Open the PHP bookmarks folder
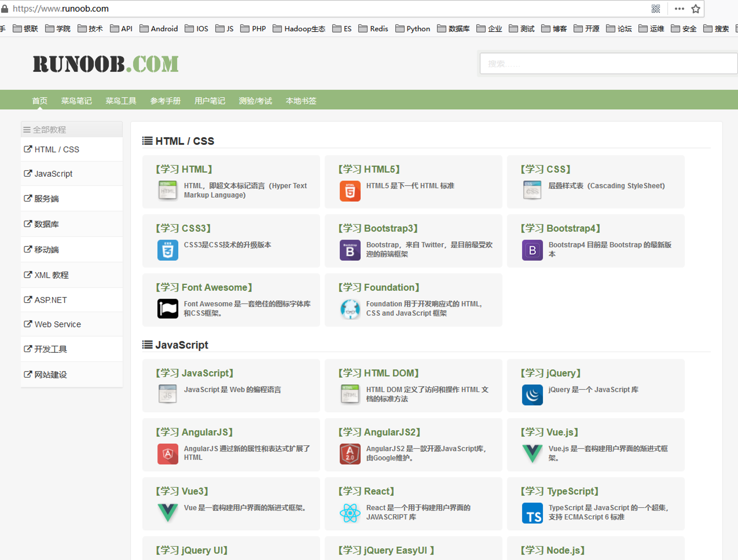Image resolution: width=738 pixels, height=560 pixels. click(x=253, y=29)
